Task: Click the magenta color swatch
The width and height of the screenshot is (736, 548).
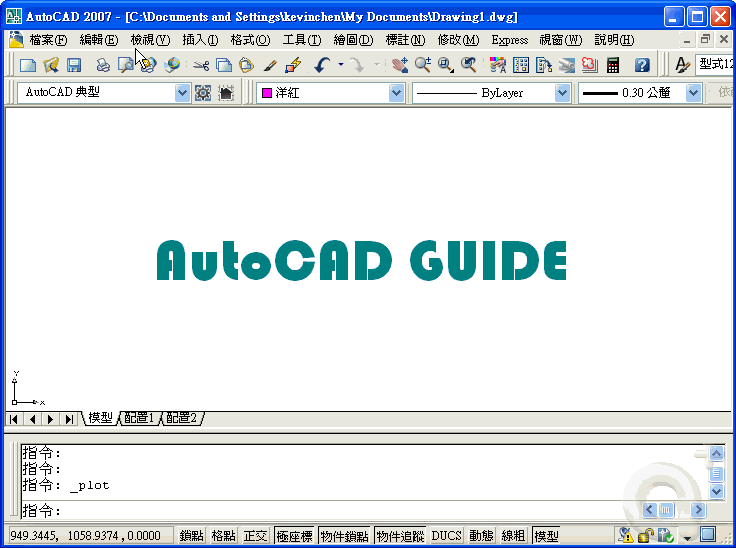Action: coord(267,93)
